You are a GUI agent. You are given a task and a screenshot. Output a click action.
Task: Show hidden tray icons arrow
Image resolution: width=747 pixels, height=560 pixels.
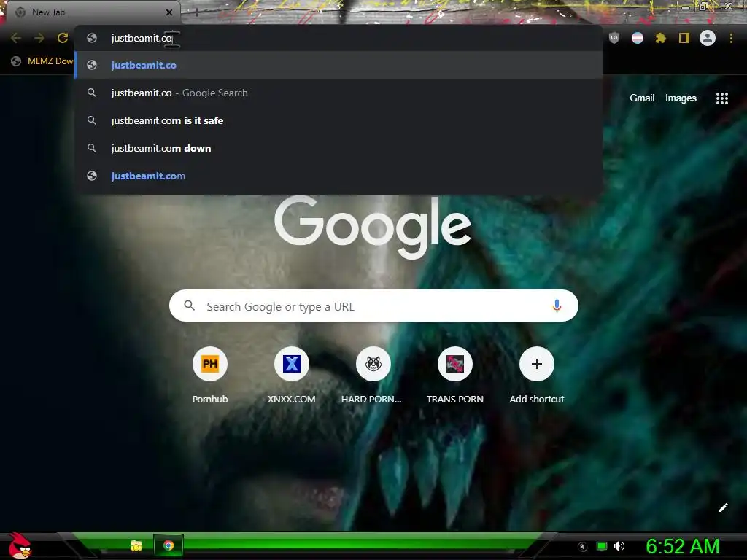click(x=583, y=547)
